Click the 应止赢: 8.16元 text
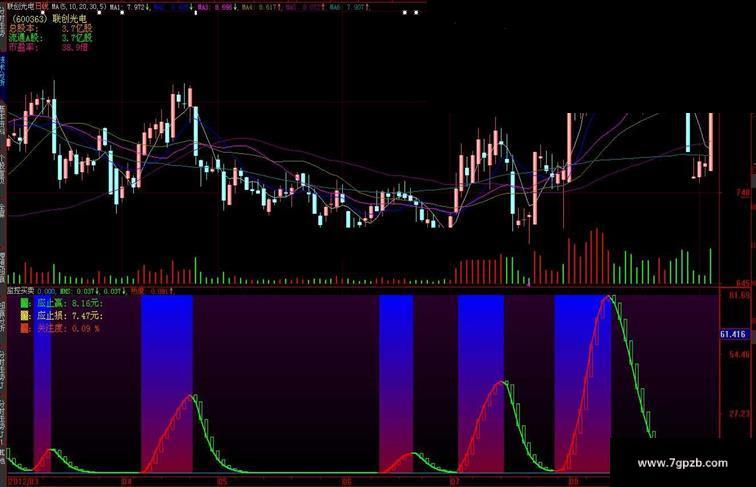Viewport: 756px width, 487px height. click(70, 303)
